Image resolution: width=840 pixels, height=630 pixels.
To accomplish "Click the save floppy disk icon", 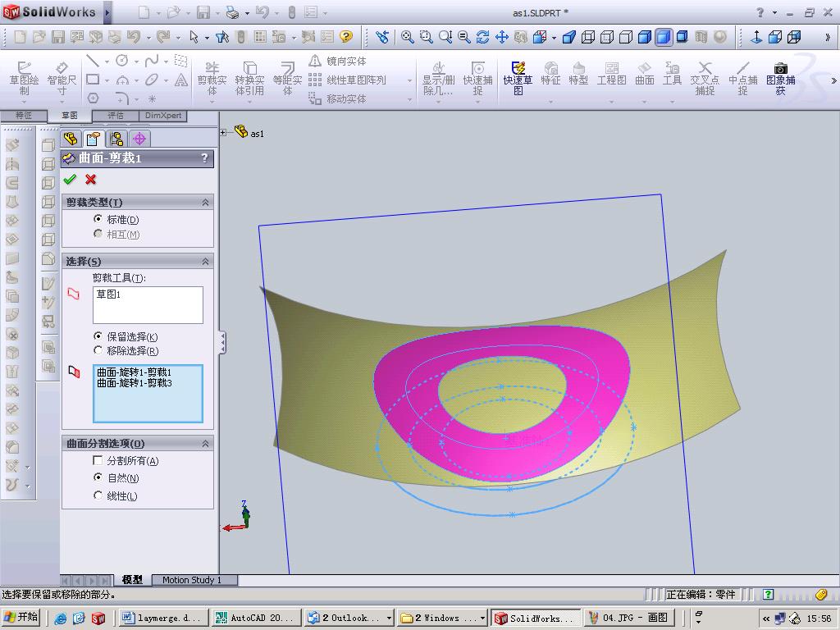I will tap(57, 36).
